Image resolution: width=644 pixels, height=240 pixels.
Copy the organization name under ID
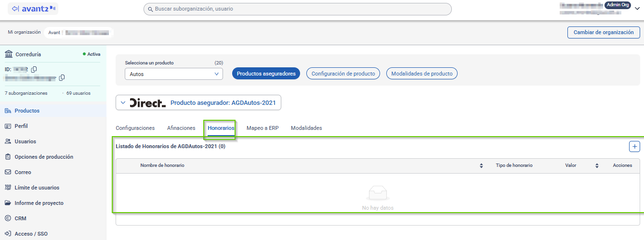tap(62, 77)
